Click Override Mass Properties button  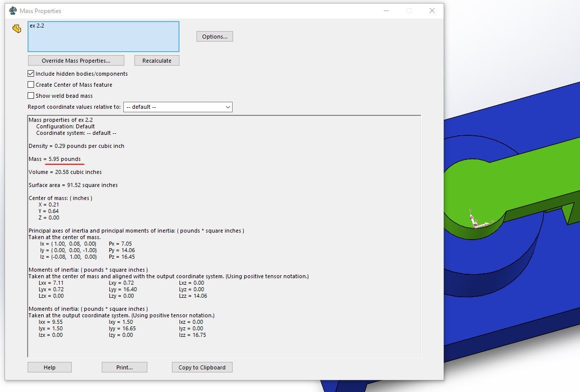[76, 61]
